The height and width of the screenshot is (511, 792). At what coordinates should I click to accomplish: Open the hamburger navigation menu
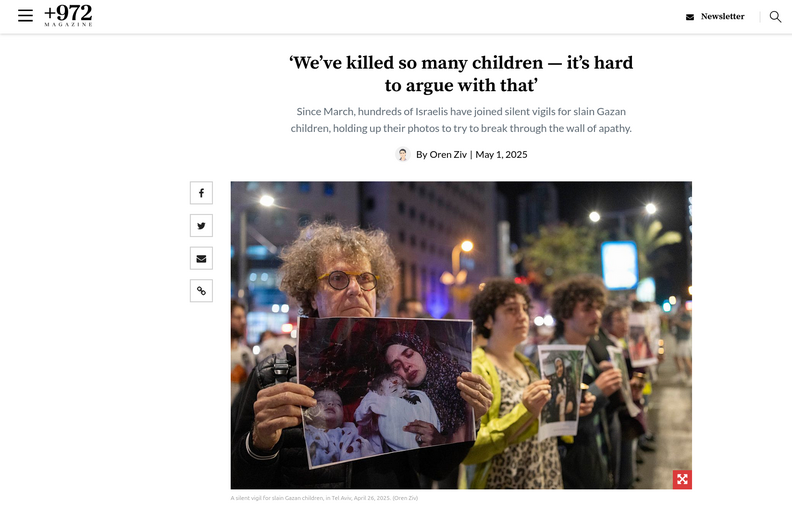pyautogui.click(x=25, y=16)
